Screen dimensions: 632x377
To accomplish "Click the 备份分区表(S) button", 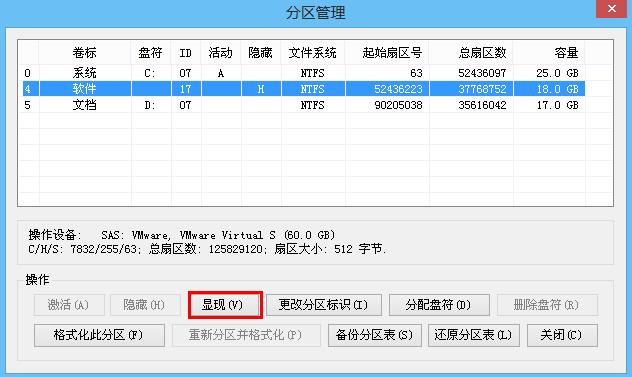I will pyautogui.click(x=374, y=335).
